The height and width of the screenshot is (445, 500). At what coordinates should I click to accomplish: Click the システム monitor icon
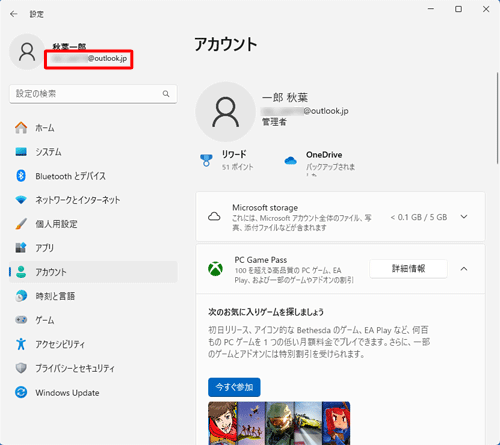21,152
